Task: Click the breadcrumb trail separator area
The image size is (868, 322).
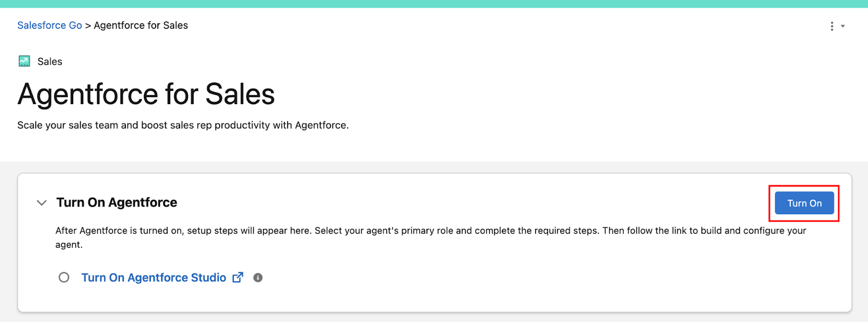Action: click(x=87, y=25)
